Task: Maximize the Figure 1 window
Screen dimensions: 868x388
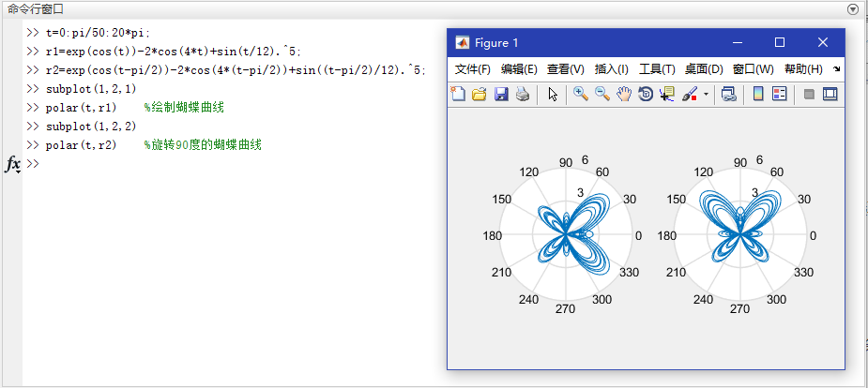Action: tap(780, 42)
